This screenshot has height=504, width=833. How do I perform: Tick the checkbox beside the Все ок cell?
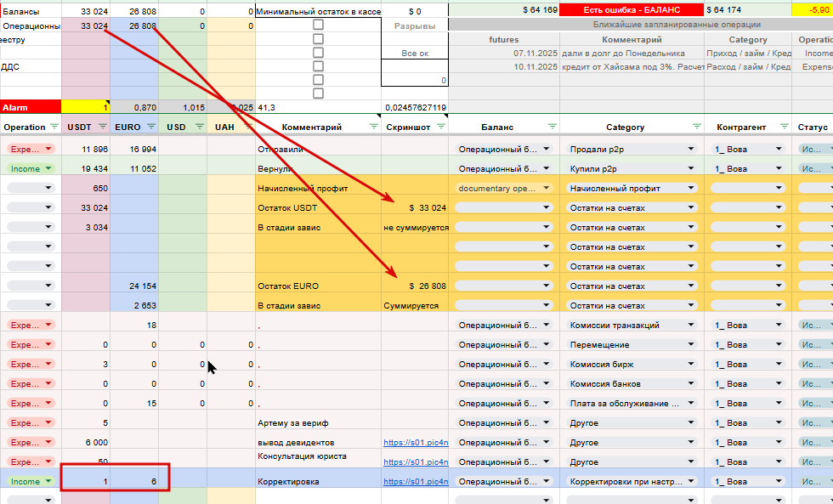[x=318, y=53]
